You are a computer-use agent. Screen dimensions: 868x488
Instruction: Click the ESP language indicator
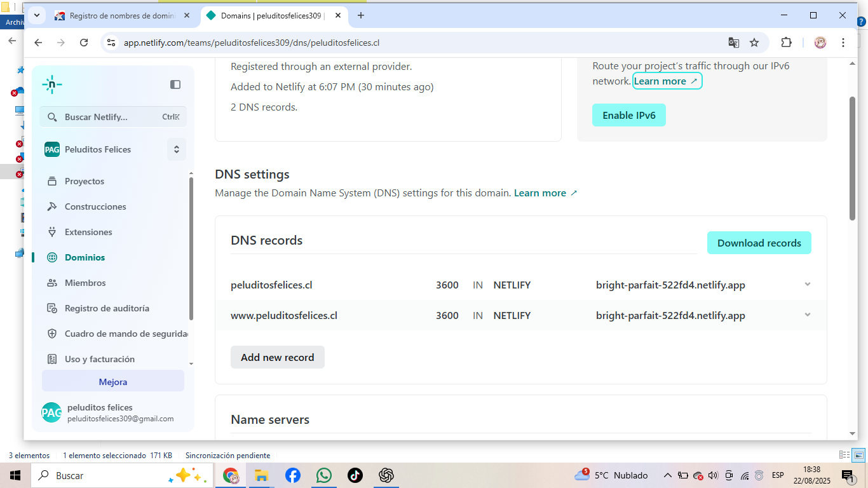(x=778, y=475)
